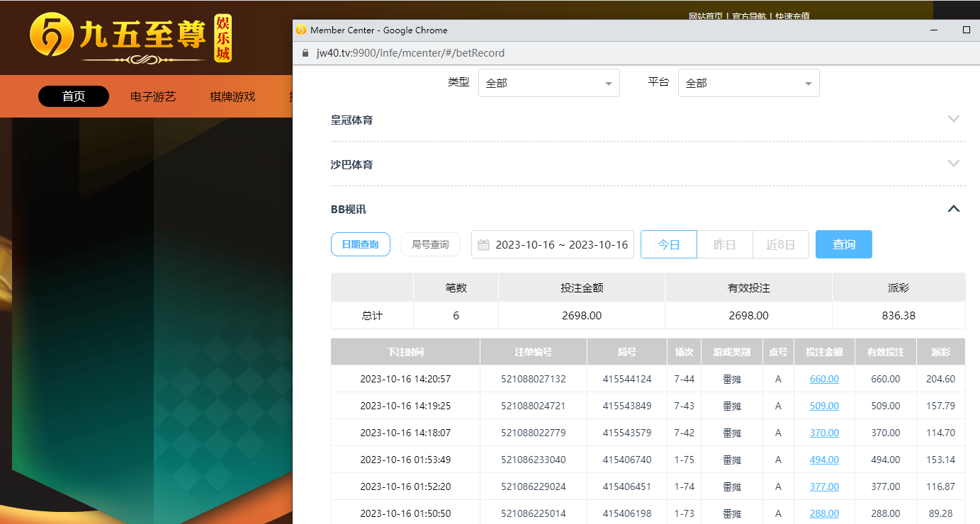
Task: Click the total payout value 836.38
Action: [899, 316]
